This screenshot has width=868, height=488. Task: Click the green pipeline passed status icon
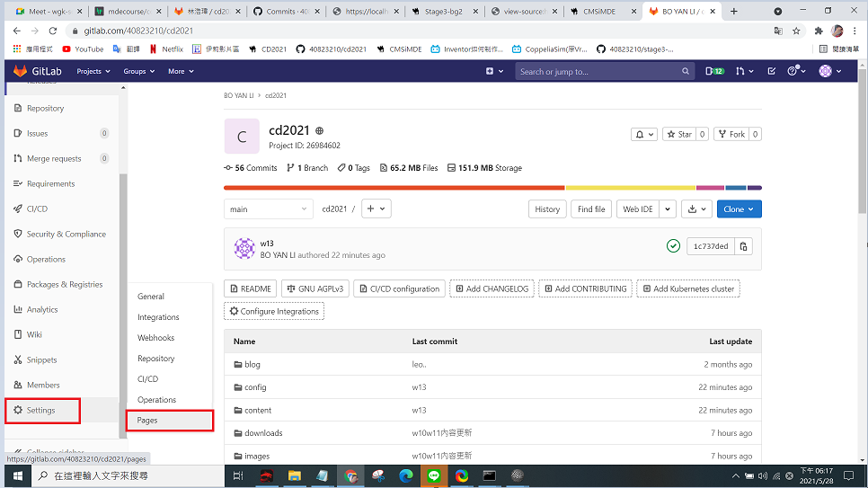(x=673, y=246)
